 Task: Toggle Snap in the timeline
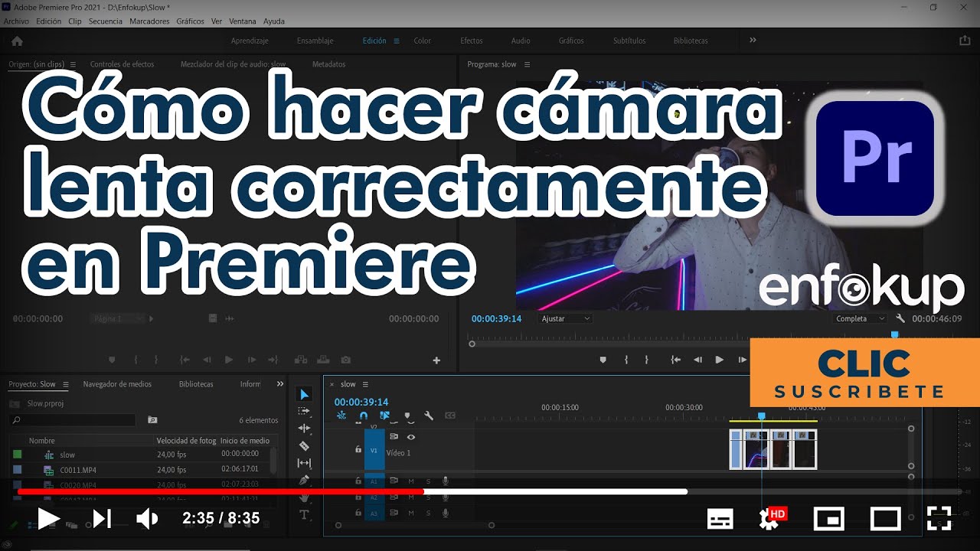click(363, 416)
